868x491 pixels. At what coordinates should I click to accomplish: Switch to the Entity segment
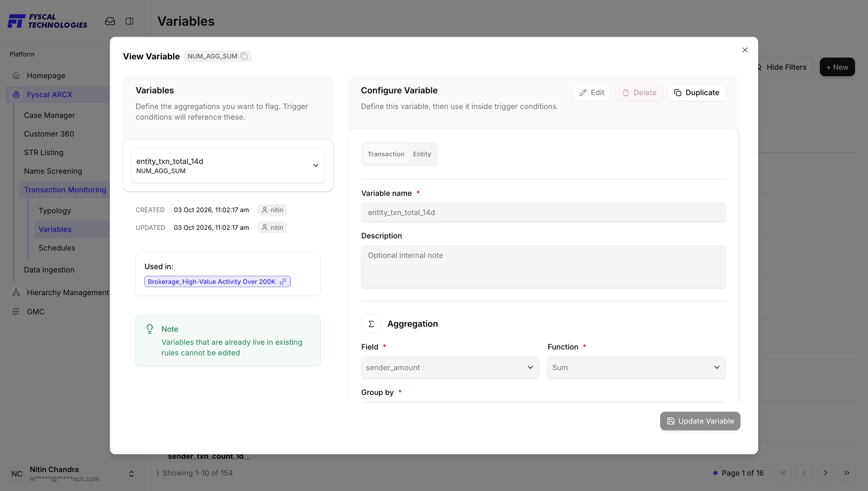(422, 154)
